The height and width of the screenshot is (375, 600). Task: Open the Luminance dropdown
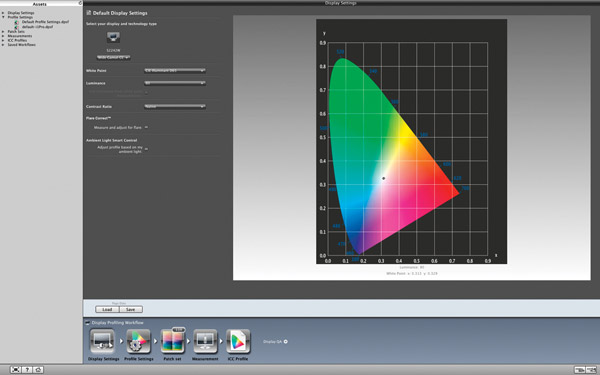click(x=175, y=83)
